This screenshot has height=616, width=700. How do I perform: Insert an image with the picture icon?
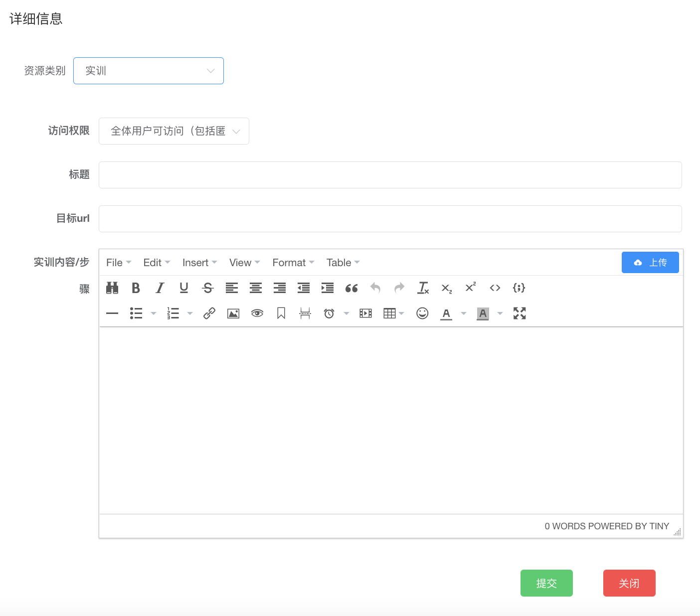coord(233,313)
